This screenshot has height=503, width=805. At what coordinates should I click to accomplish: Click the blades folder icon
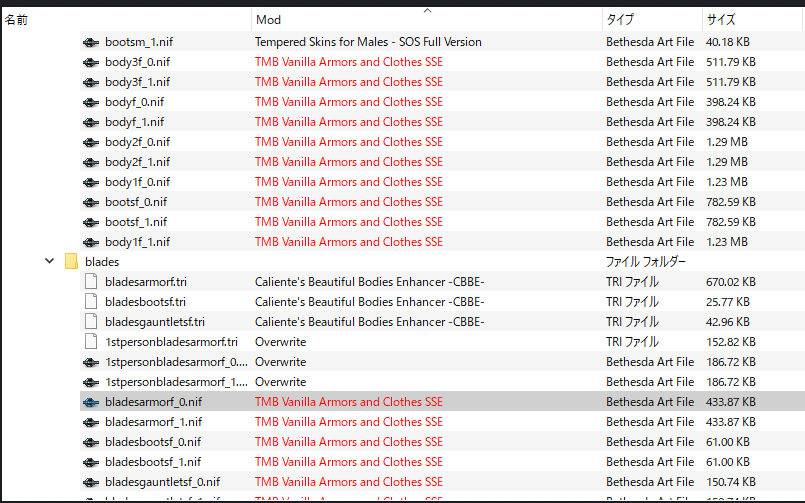[x=71, y=262]
